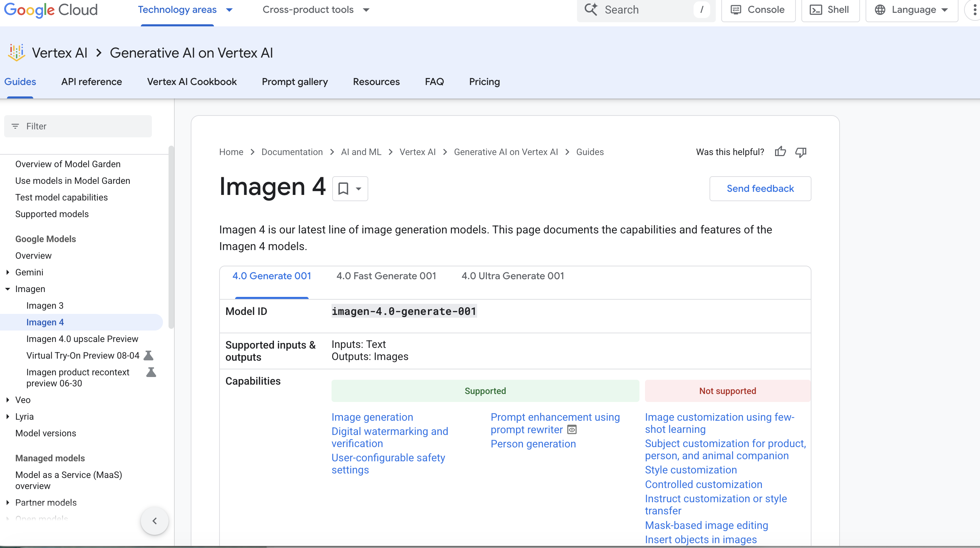Viewport: 980px width, 548px height.
Task: Click the preview icon next to prompt rewriter
Action: tap(572, 430)
